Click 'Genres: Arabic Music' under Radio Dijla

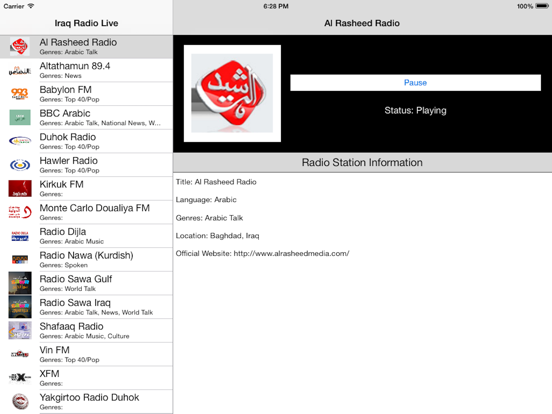pyautogui.click(x=72, y=242)
